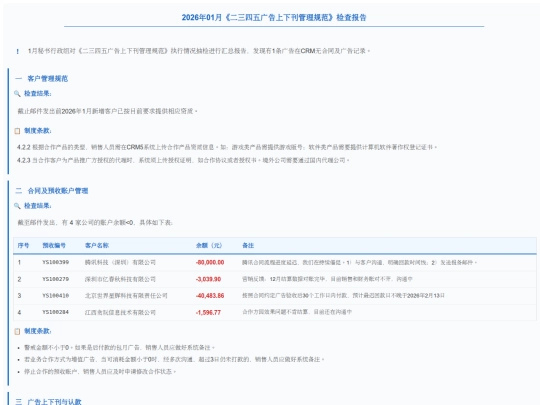Click sentence stating 4 家公司 balance below zero
Image resolution: width=540 pixels, height=405 pixels.
click(95, 222)
